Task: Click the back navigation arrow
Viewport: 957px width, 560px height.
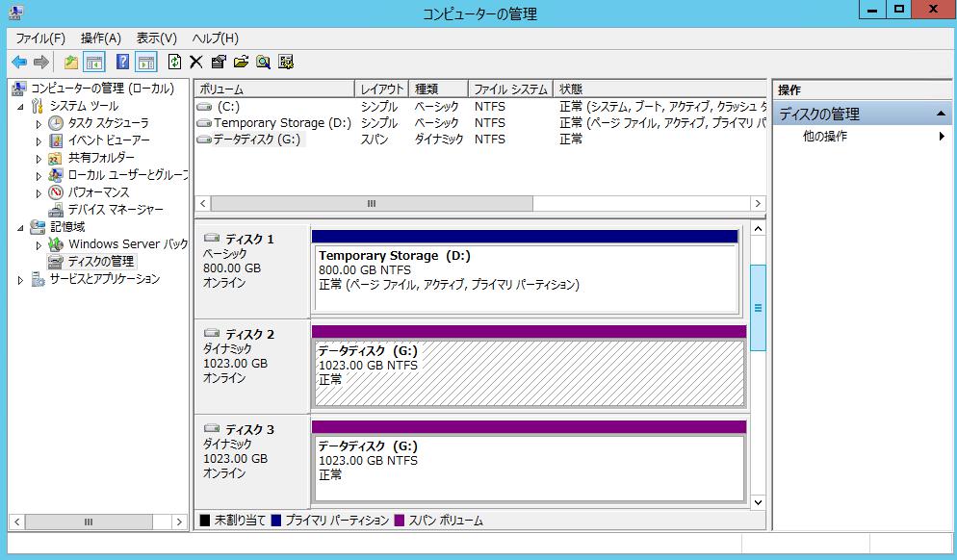Action: tap(17, 62)
